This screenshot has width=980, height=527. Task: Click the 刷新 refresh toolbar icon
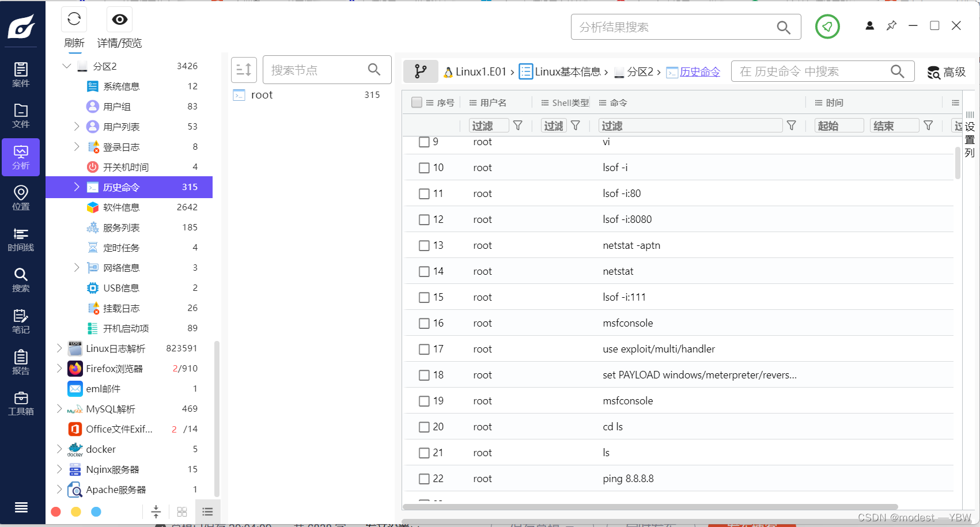(x=74, y=19)
